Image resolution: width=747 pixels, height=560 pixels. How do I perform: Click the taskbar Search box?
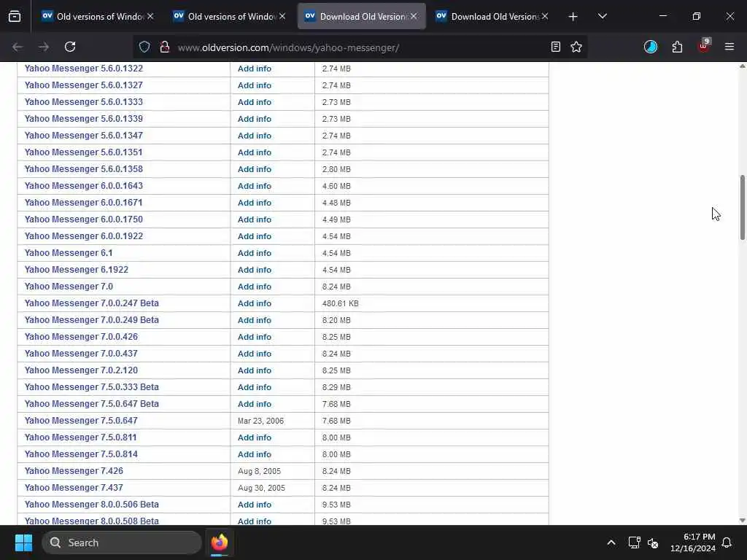(x=122, y=542)
